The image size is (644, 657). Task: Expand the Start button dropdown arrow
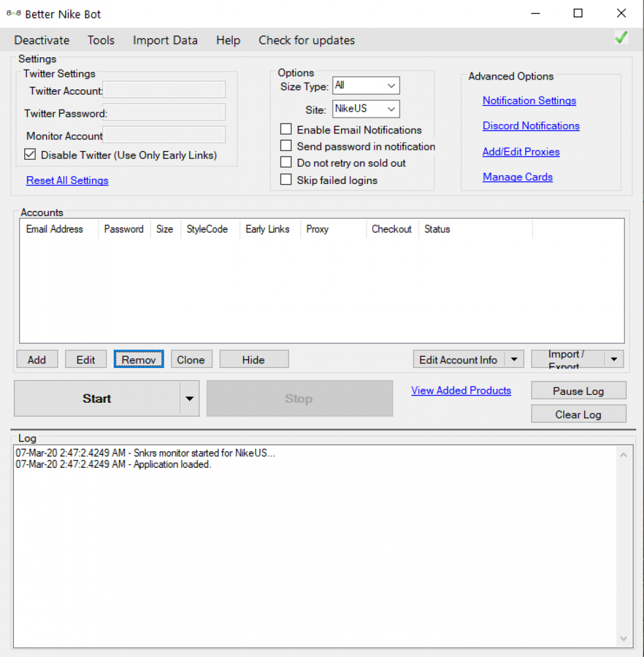click(x=189, y=399)
